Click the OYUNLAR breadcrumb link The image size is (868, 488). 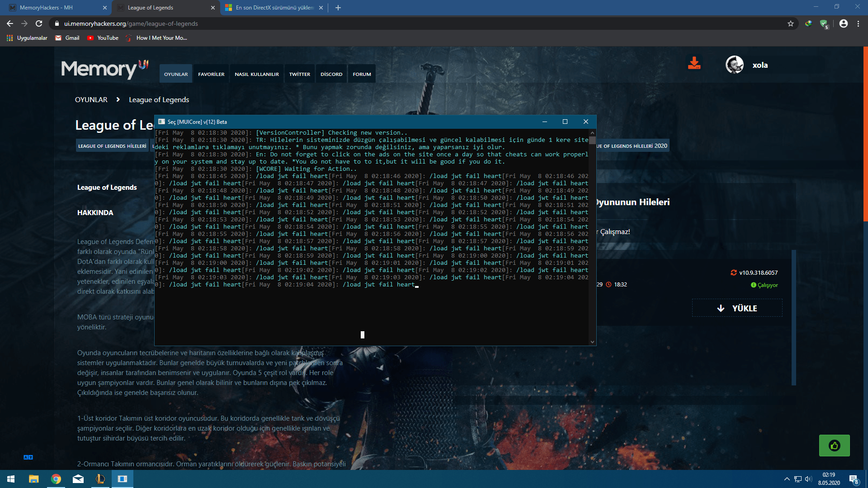91,99
